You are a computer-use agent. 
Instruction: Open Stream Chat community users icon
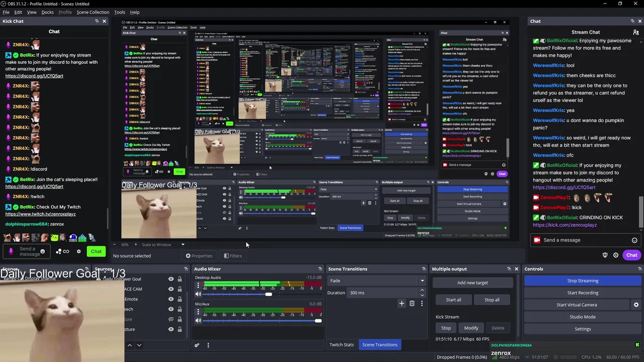[x=636, y=32]
